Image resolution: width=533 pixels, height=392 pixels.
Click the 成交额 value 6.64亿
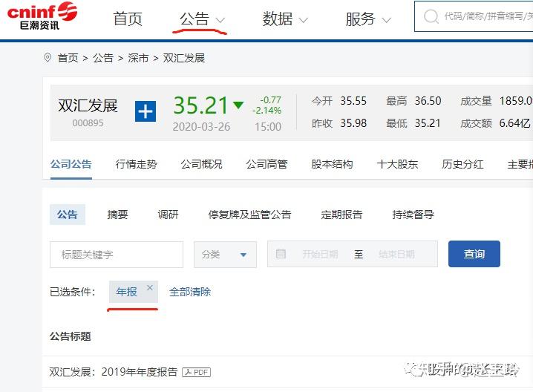tap(515, 123)
